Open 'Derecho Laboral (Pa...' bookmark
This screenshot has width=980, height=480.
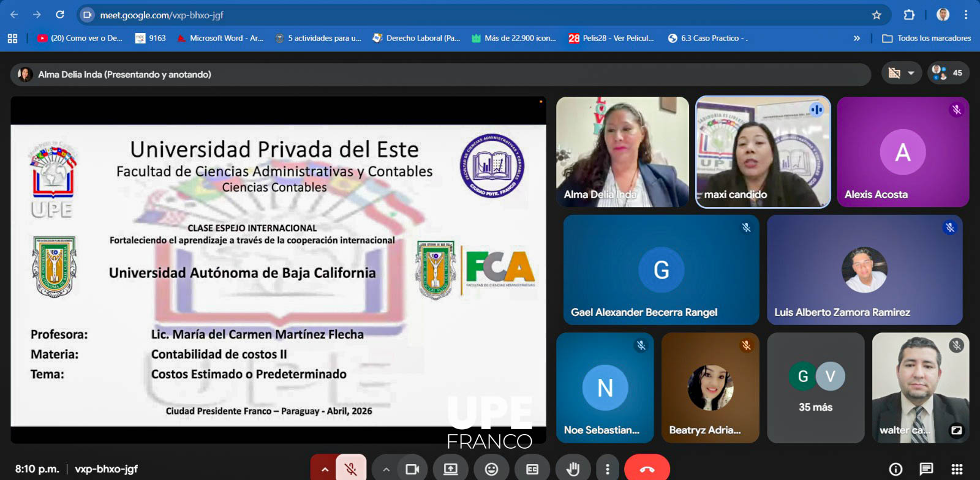[x=417, y=38]
